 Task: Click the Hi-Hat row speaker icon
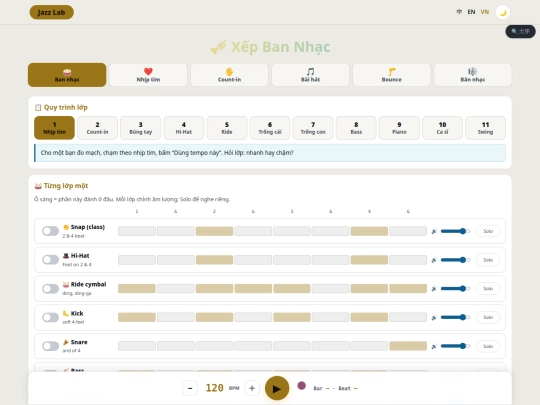pos(434,260)
